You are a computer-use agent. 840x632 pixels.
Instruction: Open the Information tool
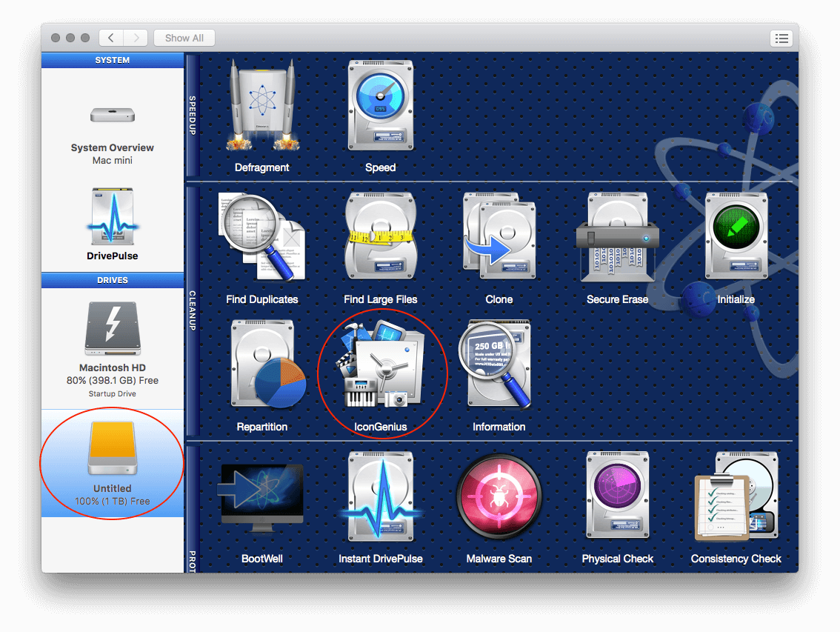point(499,368)
